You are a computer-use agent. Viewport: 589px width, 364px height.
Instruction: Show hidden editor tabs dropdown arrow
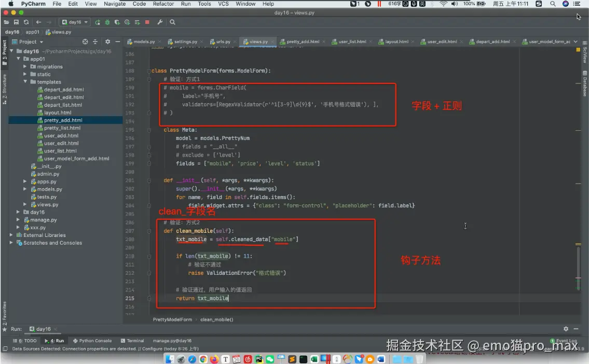coord(576,41)
